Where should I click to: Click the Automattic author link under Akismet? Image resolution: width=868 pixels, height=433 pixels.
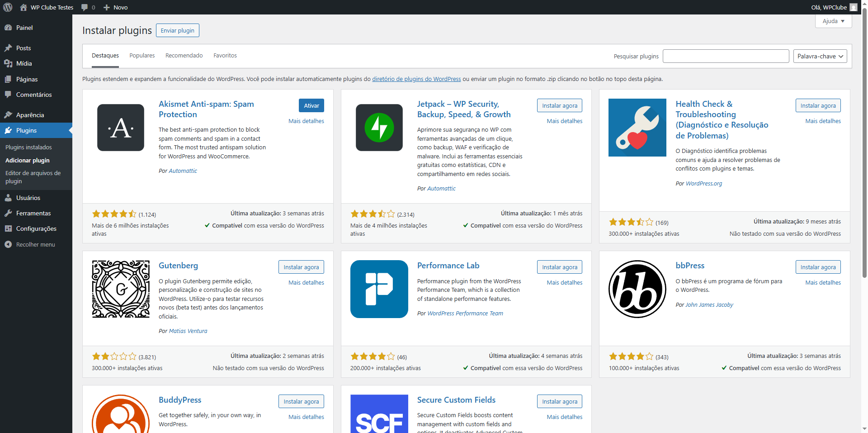[183, 171]
